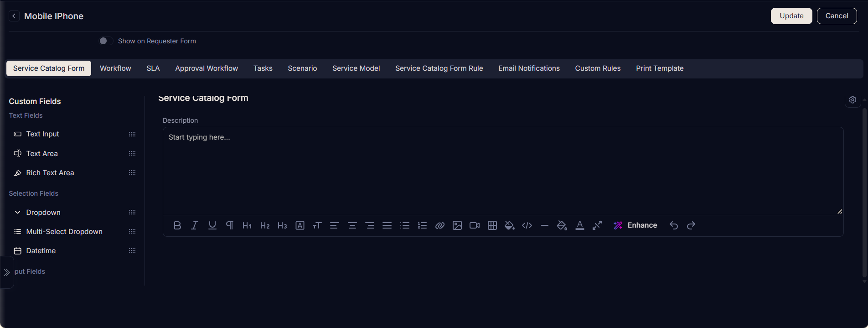Click the filled paint bucket icon
The height and width of the screenshot is (328, 868).
tap(510, 225)
